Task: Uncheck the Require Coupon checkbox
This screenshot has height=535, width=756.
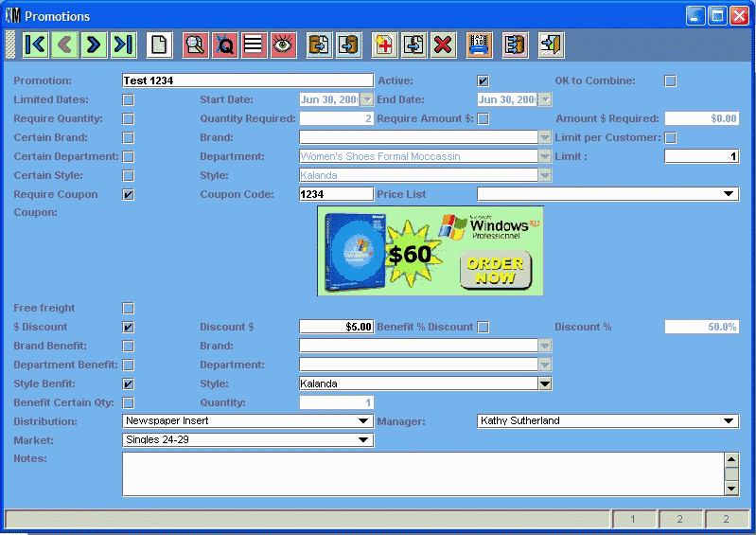Action: tap(129, 194)
